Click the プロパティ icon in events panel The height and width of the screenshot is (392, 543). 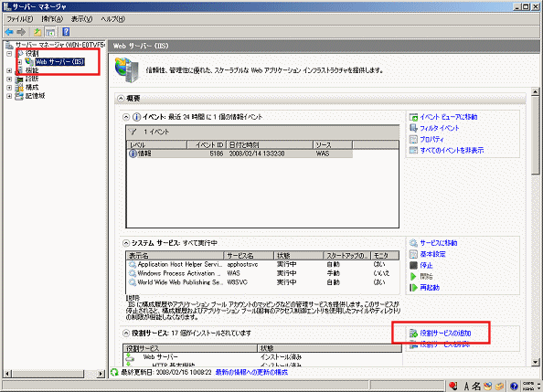[413, 139]
